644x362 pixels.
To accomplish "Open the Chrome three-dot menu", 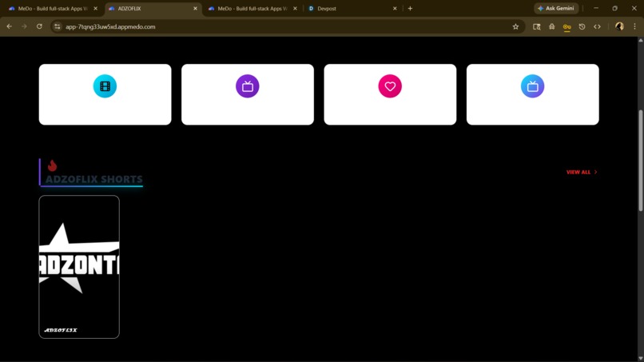I will coord(634,26).
